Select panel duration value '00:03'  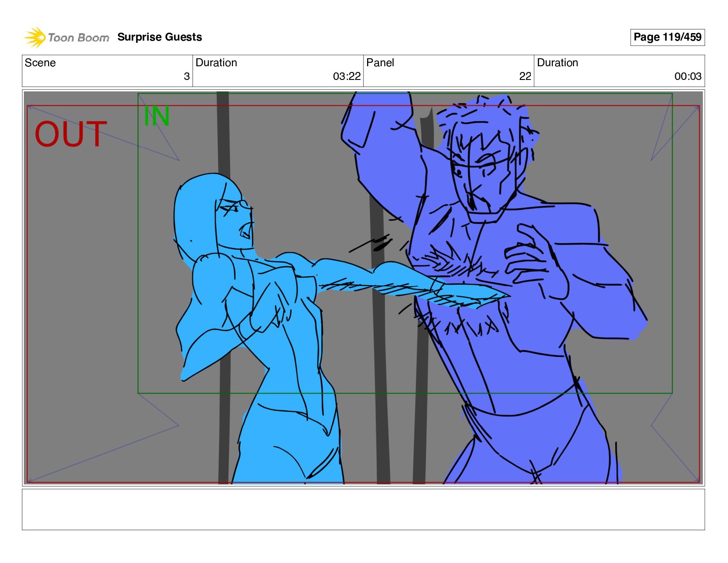click(688, 76)
